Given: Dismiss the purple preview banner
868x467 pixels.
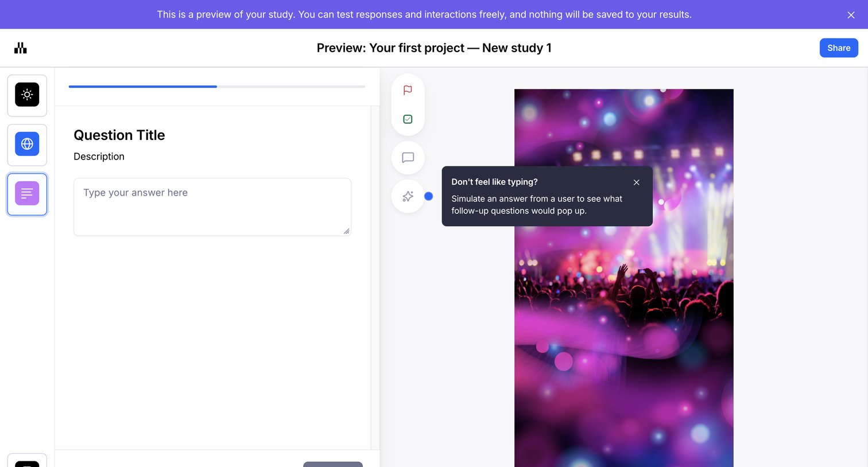Looking at the screenshot, I should pos(851,15).
